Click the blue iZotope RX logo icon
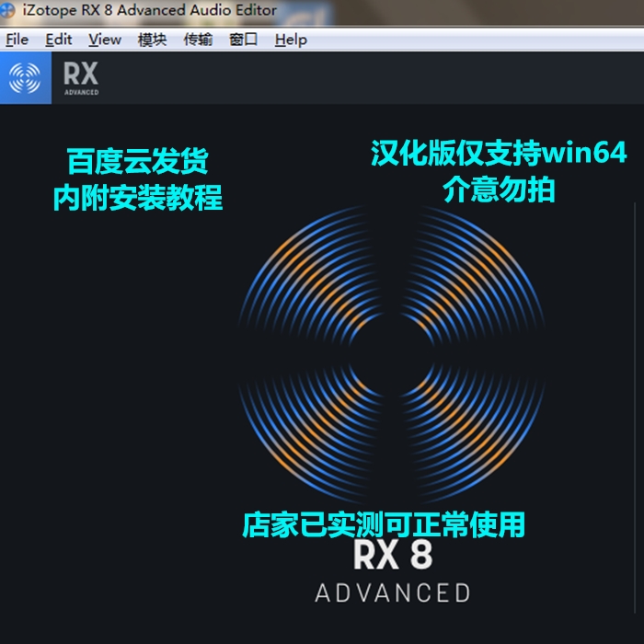644x644 pixels. (26, 78)
